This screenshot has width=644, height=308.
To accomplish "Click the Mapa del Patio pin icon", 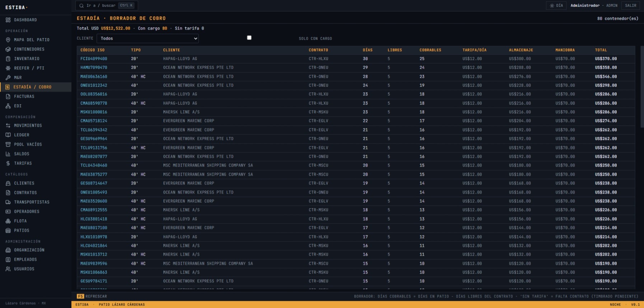I will [8, 40].
